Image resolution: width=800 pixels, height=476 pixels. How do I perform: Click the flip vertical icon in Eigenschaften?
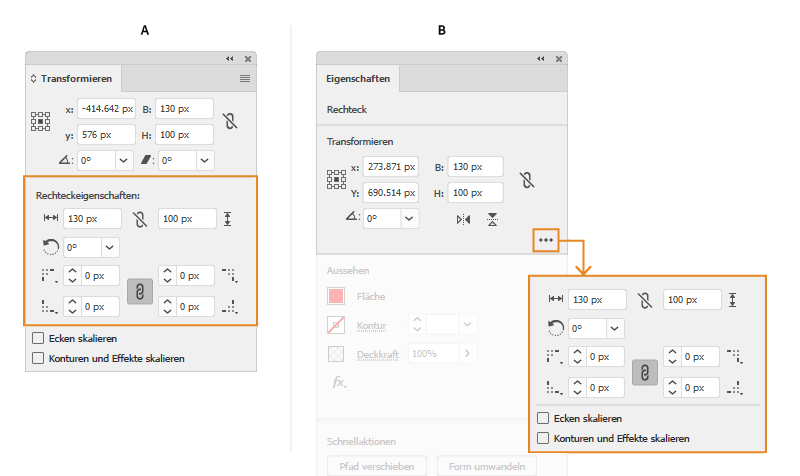coord(494,218)
